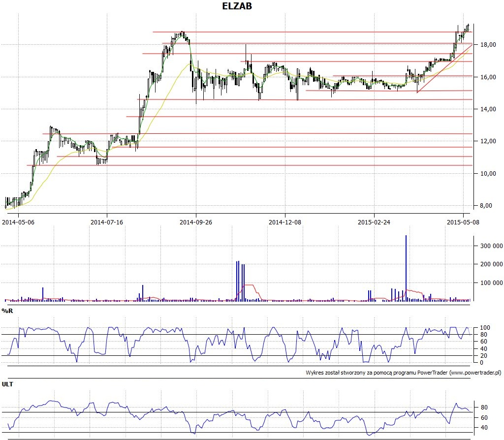Select the 2015-02-24 date label
This screenshot has height=440, width=504.
pyautogui.click(x=374, y=222)
